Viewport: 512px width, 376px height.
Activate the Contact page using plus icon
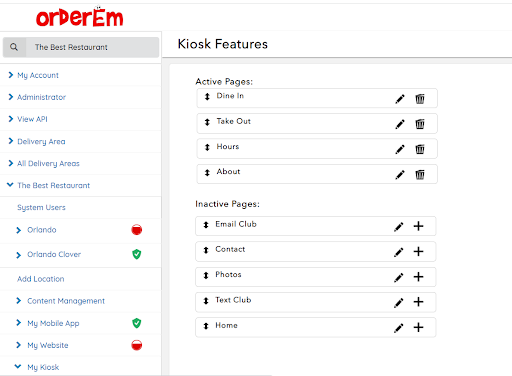click(x=418, y=251)
